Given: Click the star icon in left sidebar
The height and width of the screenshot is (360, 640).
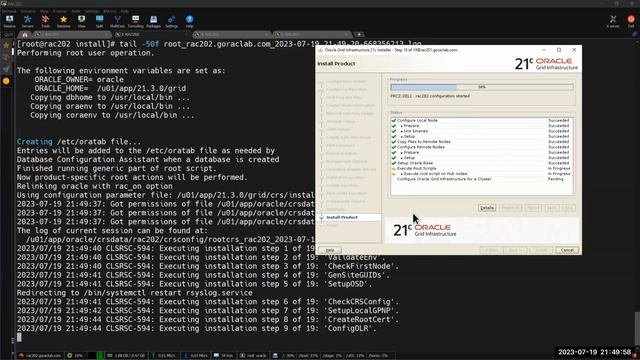Looking at the screenshot, I should 6,45.
